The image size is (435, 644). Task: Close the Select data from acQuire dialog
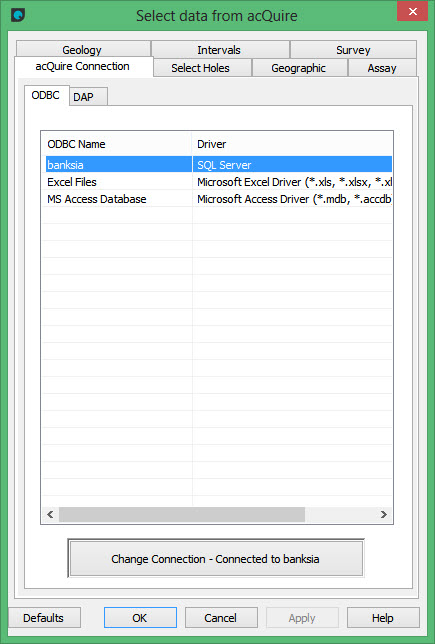412,11
